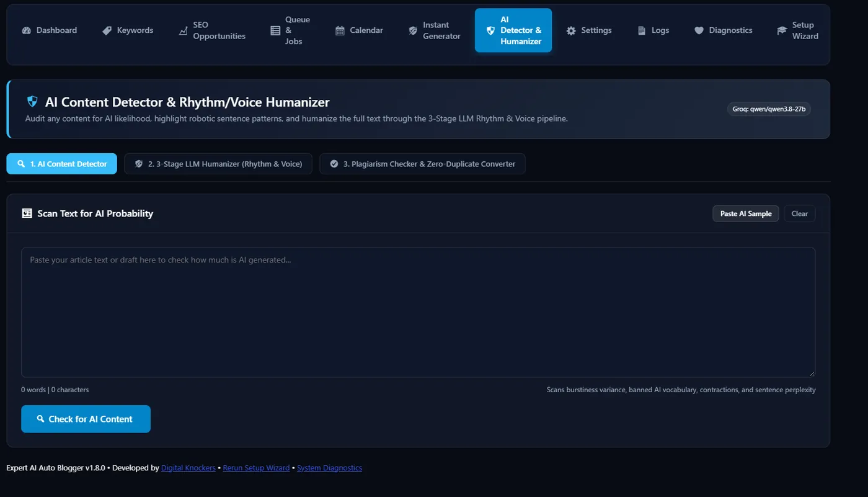
Task: Switch to the 3-Stage LLM Humanizer tab
Action: [218, 164]
